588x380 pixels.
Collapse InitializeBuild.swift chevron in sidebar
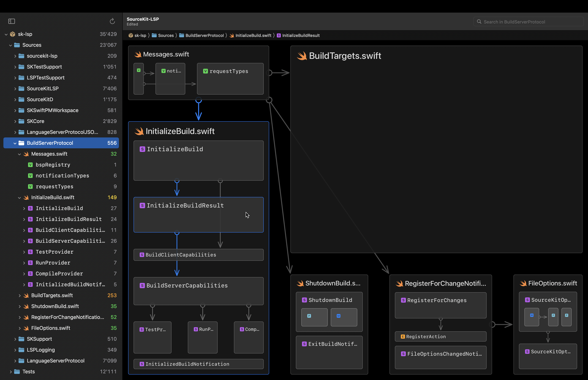pos(20,197)
